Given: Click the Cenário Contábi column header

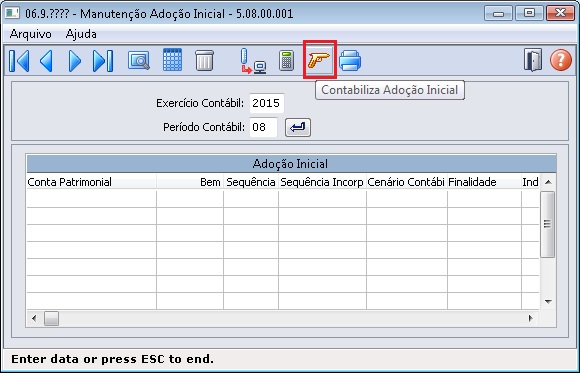Looking at the screenshot, I should [407, 182].
